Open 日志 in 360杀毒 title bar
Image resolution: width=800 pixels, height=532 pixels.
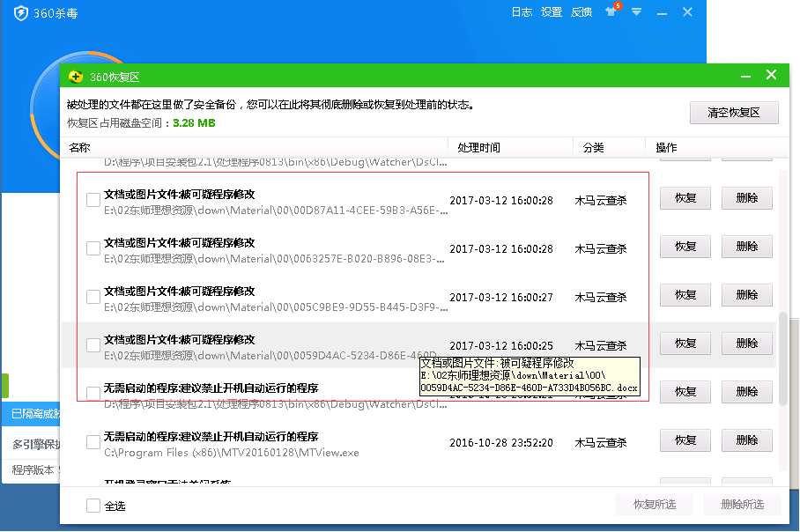(522, 11)
